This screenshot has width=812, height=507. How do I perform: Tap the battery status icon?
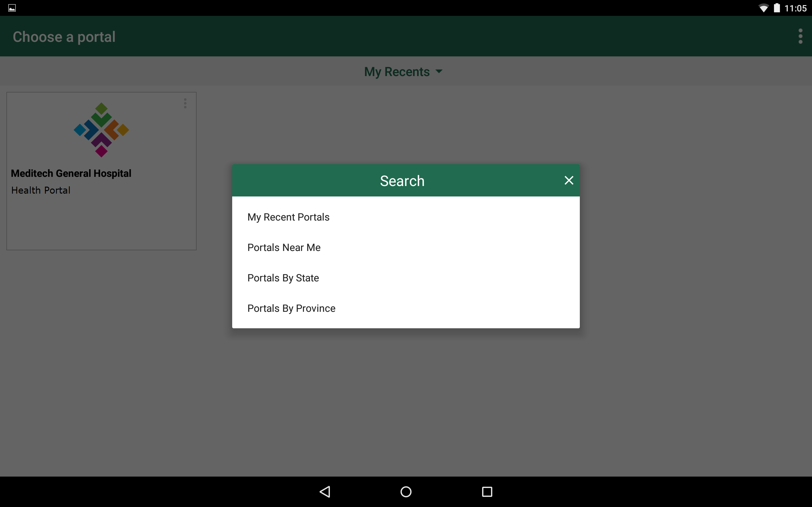click(777, 8)
